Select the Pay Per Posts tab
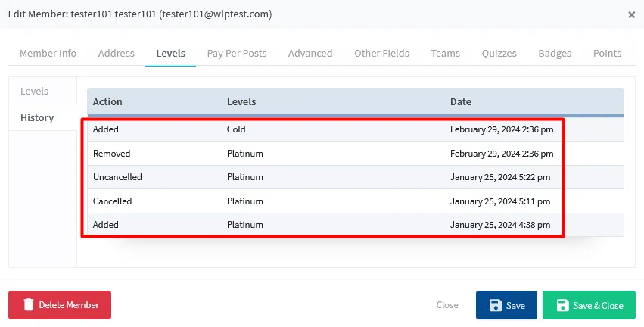This screenshot has width=644, height=327. click(237, 53)
